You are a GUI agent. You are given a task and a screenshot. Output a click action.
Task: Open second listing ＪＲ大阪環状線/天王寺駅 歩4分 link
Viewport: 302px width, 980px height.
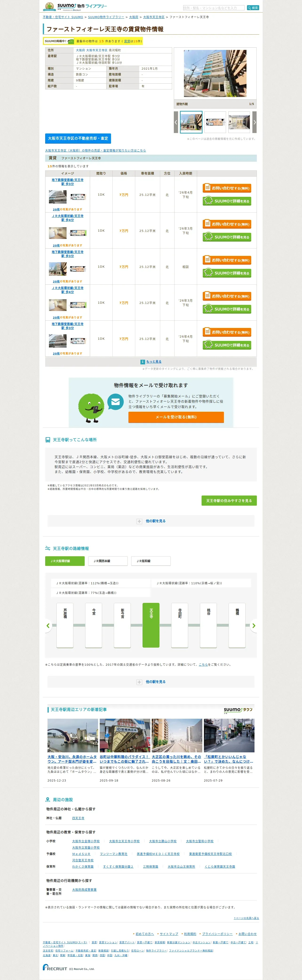coord(68,218)
